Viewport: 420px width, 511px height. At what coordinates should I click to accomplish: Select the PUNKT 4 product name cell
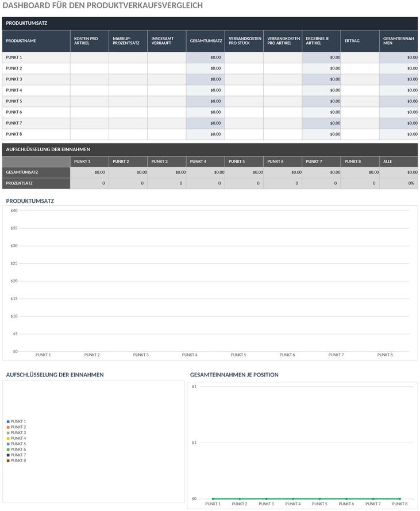click(36, 90)
